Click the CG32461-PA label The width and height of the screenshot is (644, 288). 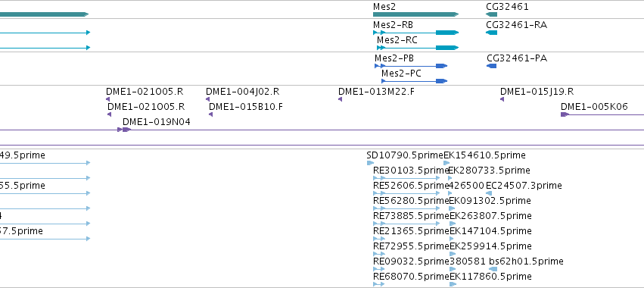pyautogui.click(x=517, y=58)
